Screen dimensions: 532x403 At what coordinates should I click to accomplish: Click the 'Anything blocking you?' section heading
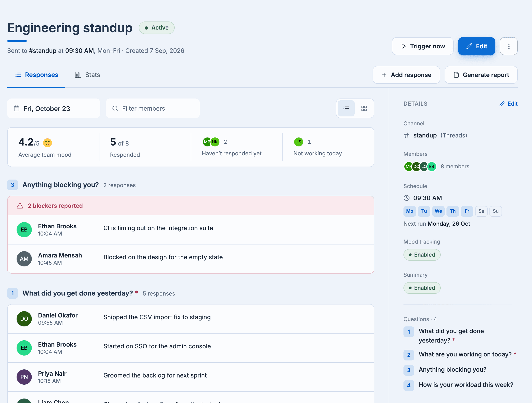[60, 185]
